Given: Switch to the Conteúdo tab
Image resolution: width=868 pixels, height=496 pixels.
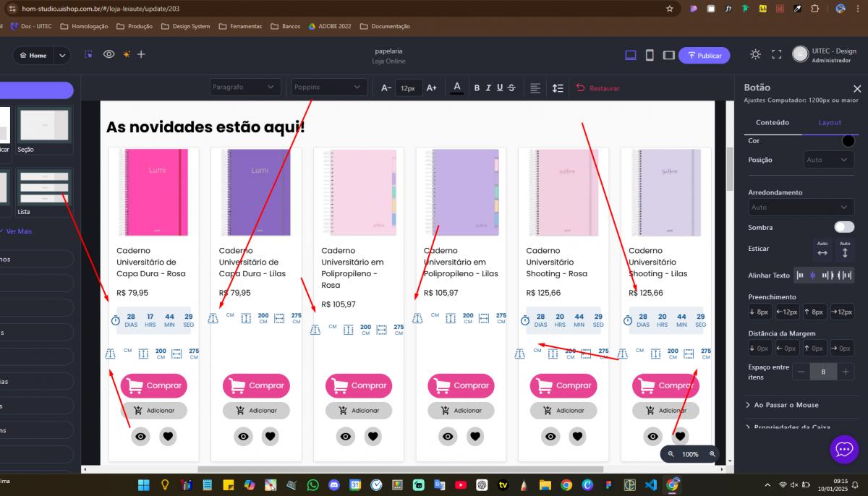Looking at the screenshot, I should 772,122.
